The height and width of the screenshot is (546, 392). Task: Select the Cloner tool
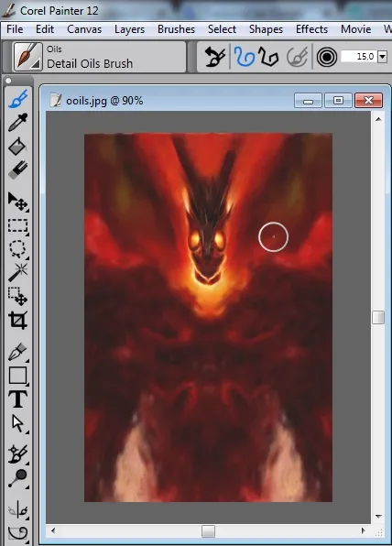pos(17,454)
